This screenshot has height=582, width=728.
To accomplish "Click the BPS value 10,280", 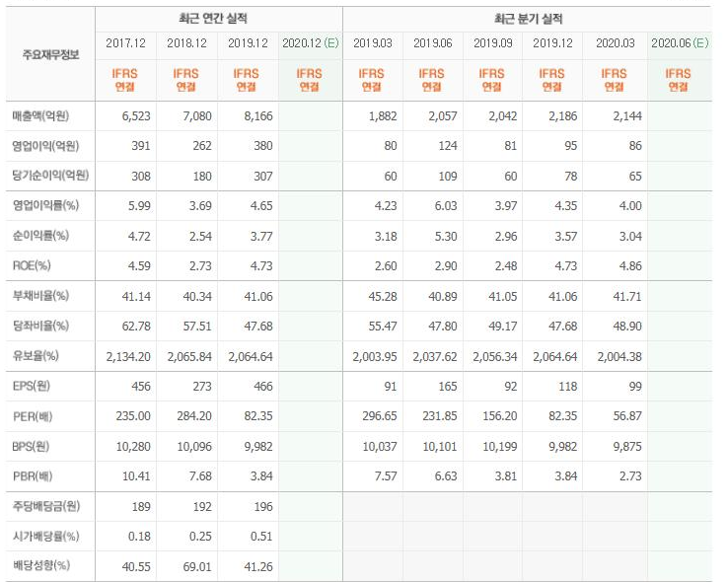I will coord(133,447).
